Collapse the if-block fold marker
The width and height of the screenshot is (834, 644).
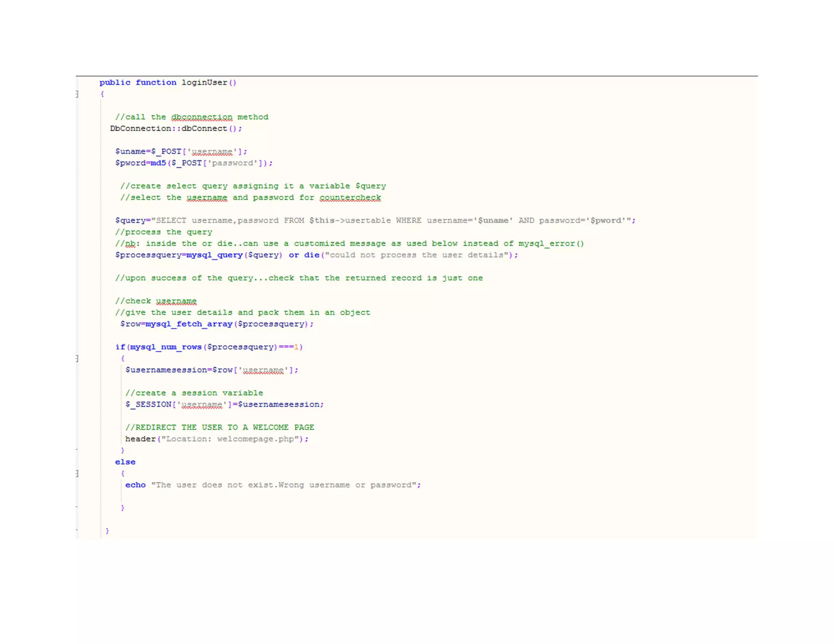77,358
